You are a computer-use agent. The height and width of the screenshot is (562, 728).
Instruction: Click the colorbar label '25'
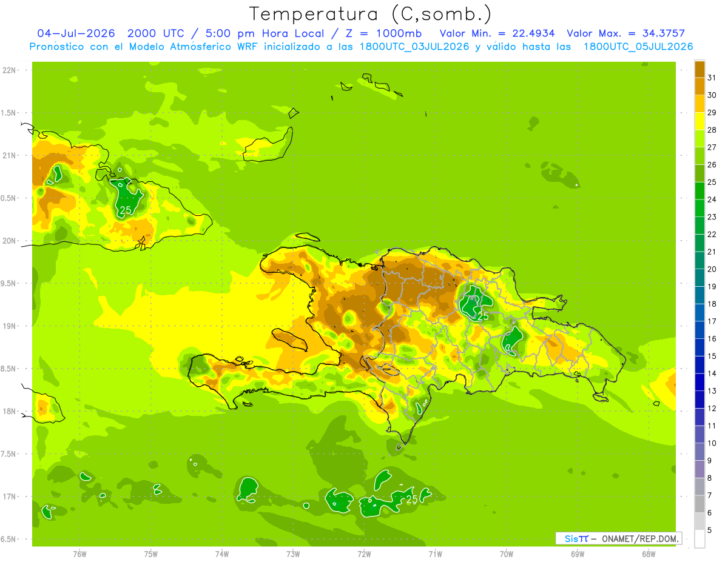(712, 182)
